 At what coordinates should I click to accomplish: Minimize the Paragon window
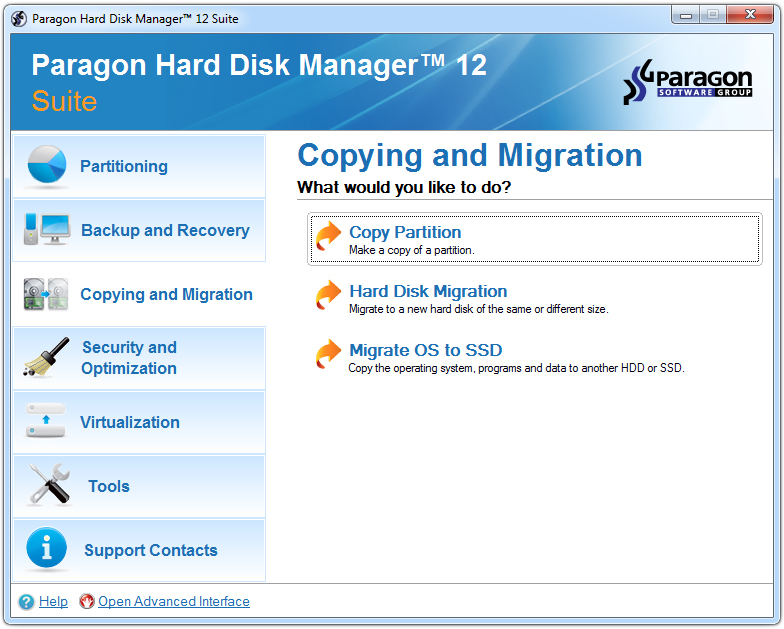pos(686,15)
